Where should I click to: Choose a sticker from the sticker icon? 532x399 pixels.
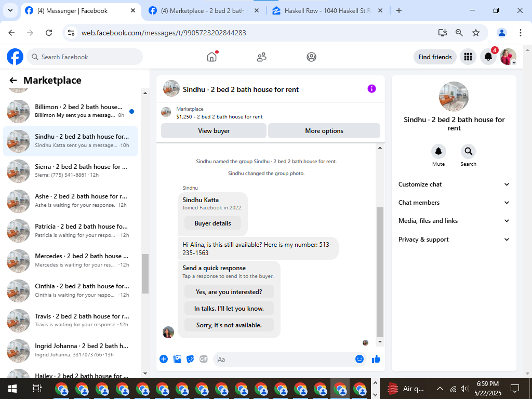coord(190,359)
